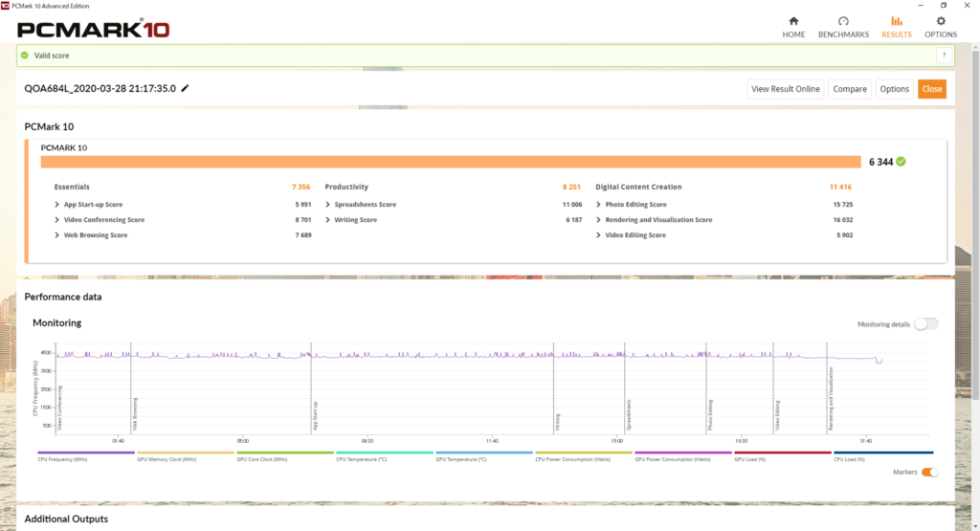Restore down the PCMark 10 window

tap(944, 6)
